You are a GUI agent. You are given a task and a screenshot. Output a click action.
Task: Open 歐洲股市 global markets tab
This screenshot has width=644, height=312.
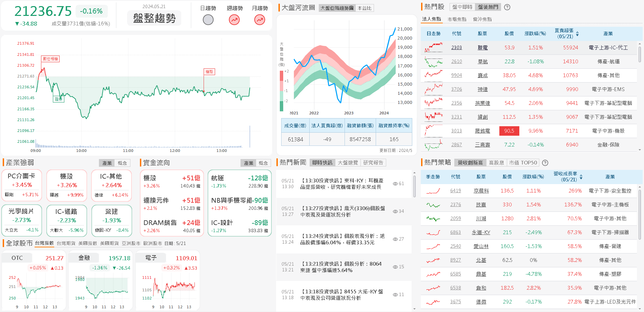(x=153, y=243)
